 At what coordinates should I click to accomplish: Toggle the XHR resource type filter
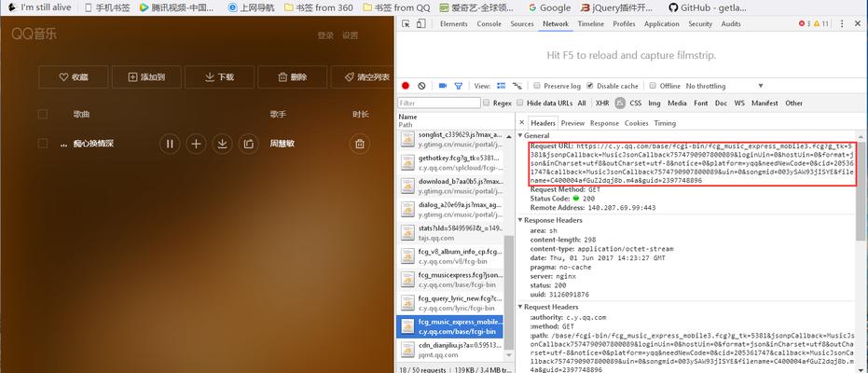pos(601,103)
